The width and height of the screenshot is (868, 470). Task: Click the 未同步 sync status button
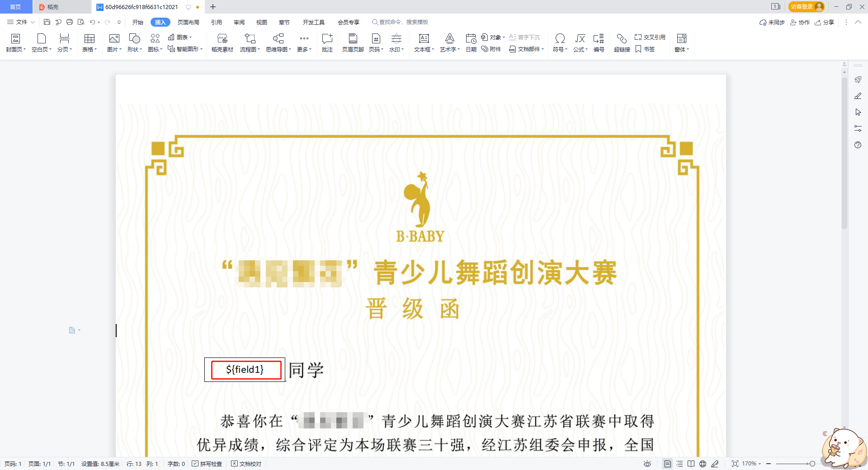coord(772,22)
